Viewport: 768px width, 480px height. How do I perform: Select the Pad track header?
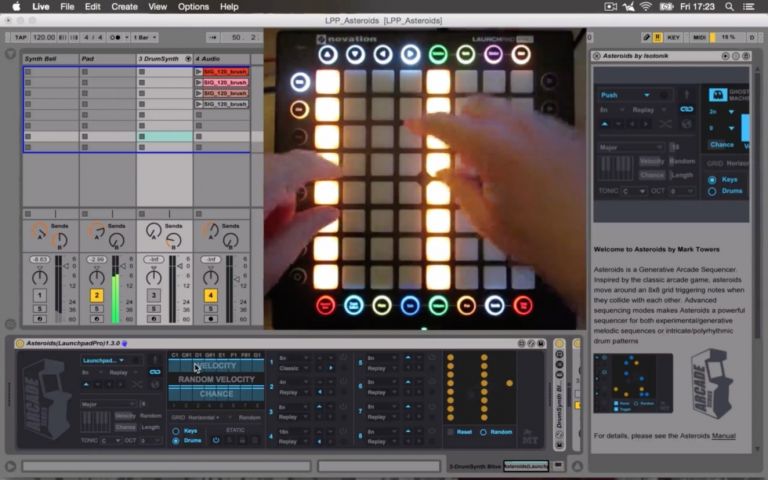pos(108,59)
